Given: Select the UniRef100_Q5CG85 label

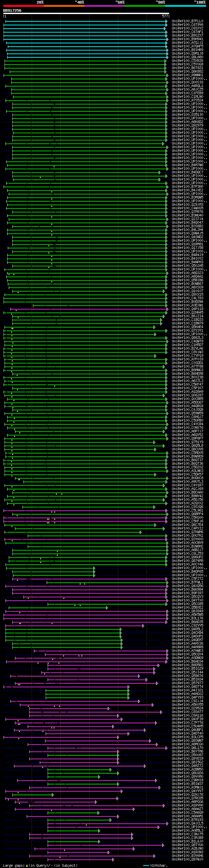Looking at the screenshot, I should point(187,604).
